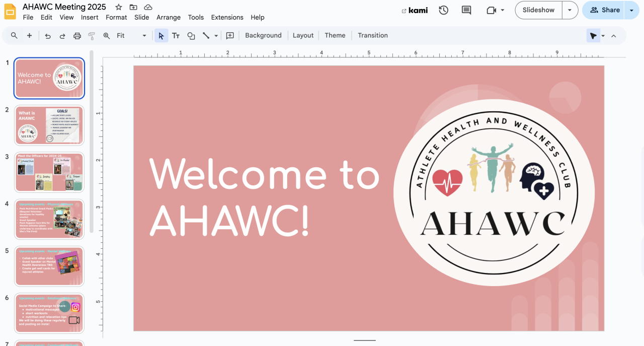Start the Slideshow
The height and width of the screenshot is (346, 644).
tap(538, 10)
